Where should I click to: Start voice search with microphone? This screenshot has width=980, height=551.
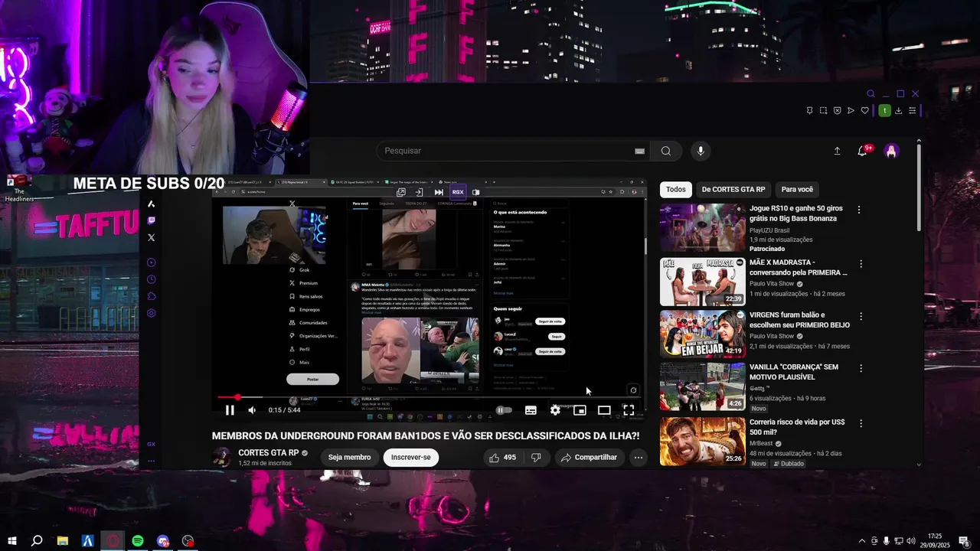point(701,151)
